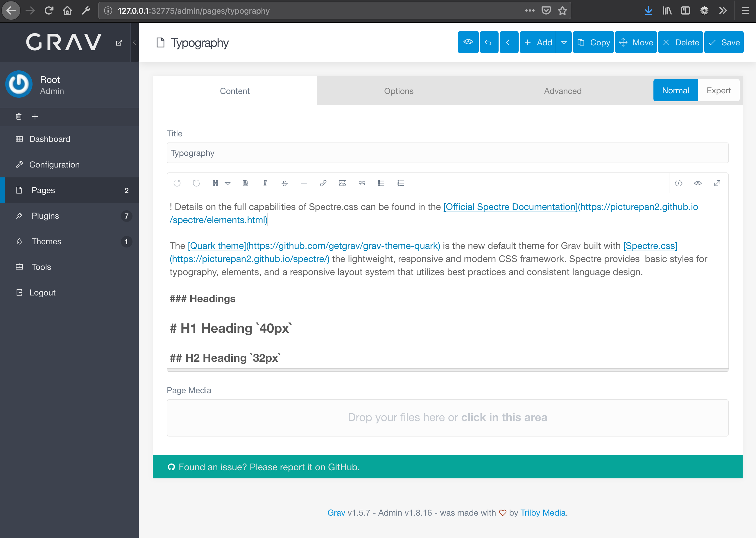Screen dimensions: 756x538
Task: Click the sidebar trash can icon
Action: tap(19, 117)
